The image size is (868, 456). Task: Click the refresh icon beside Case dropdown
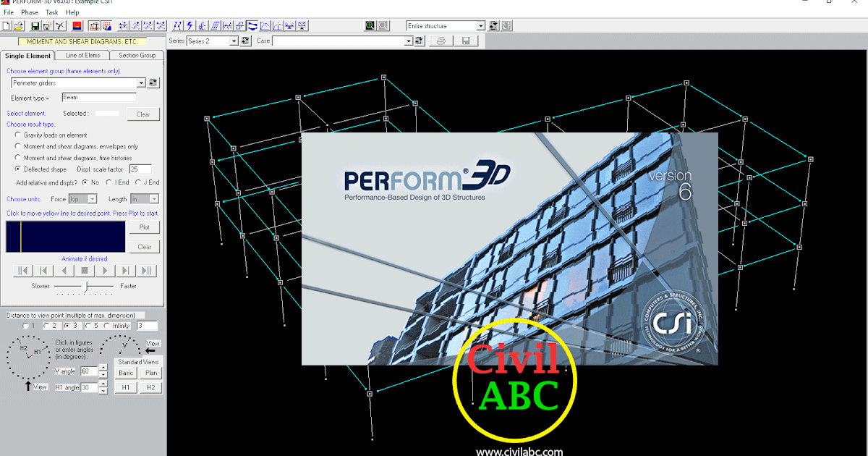(419, 41)
